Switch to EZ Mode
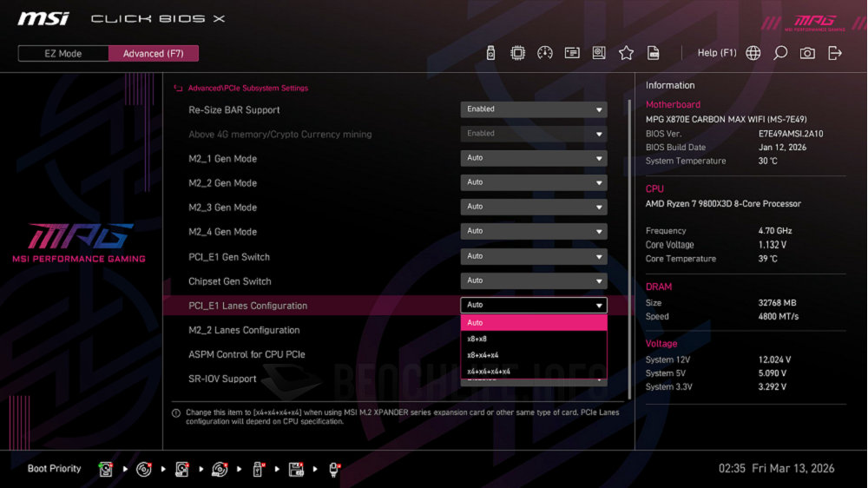 pyautogui.click(x=63, y=54)
